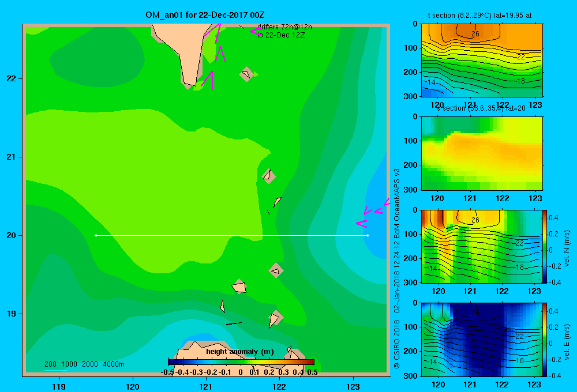577x392 pixels.
Task: Click longitude 123 tick under eastward velocity panel
Action: [534, 385]
